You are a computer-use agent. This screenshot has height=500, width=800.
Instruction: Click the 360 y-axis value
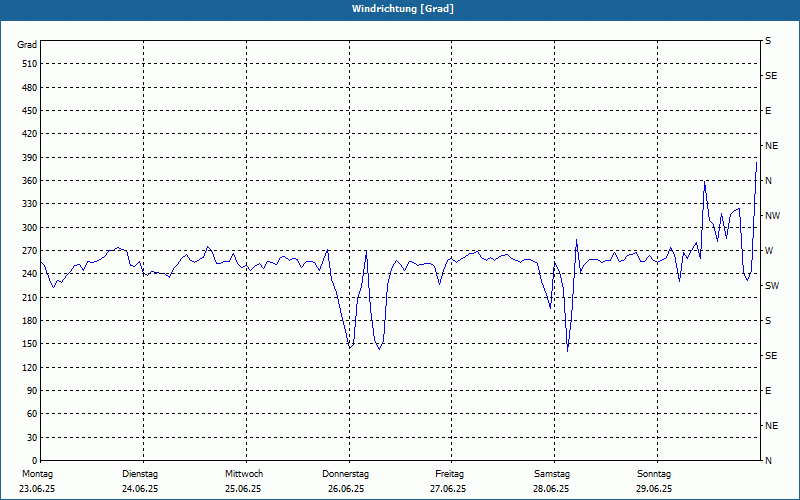[30, 181]
